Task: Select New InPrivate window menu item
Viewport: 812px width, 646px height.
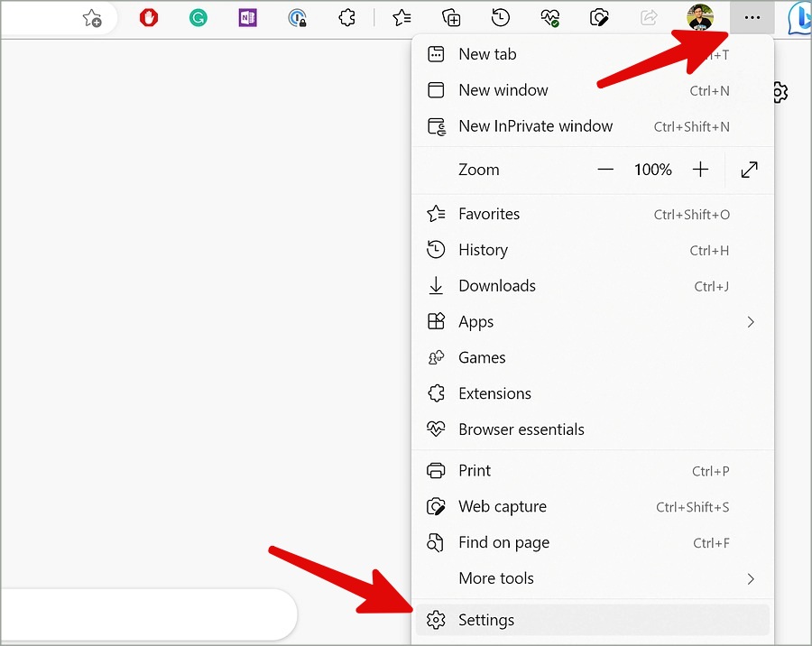Action: click(593, 126)
